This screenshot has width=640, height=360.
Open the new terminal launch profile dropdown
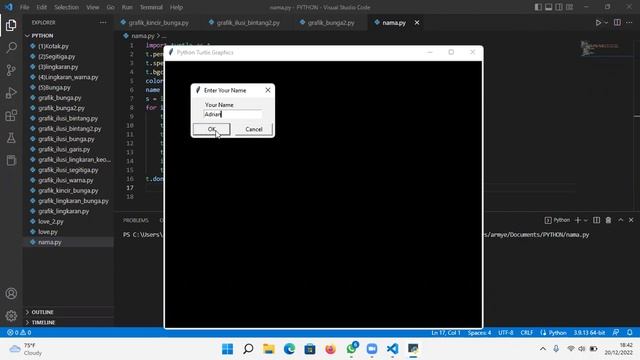tap(586, 220)
